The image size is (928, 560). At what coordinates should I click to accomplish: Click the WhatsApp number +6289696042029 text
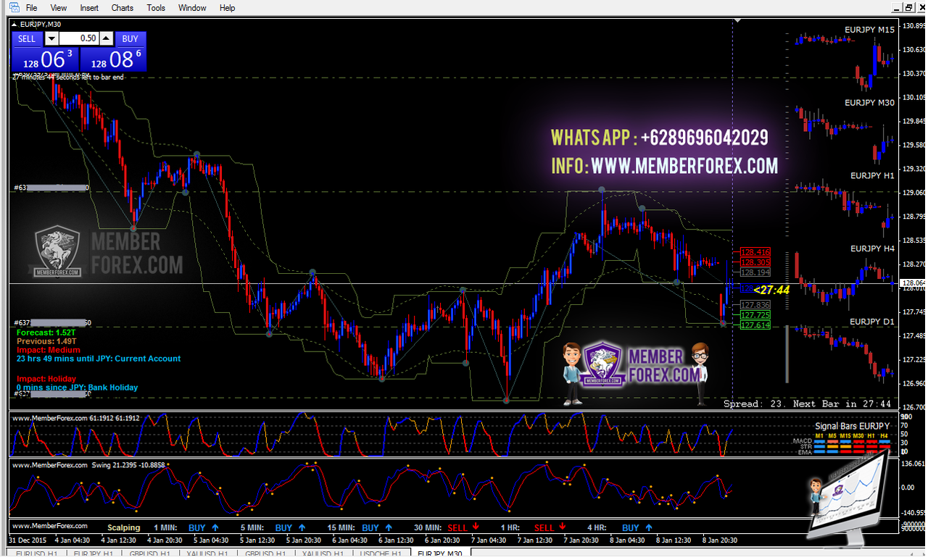click(x=704, y=137)
